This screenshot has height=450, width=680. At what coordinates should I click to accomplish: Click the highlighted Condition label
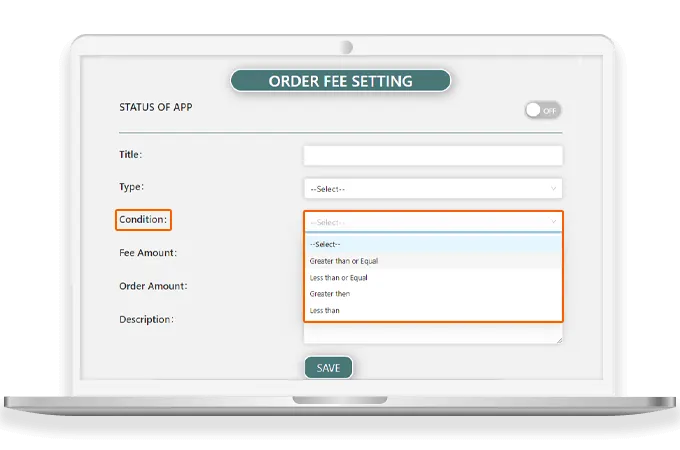tap(143, 220)
